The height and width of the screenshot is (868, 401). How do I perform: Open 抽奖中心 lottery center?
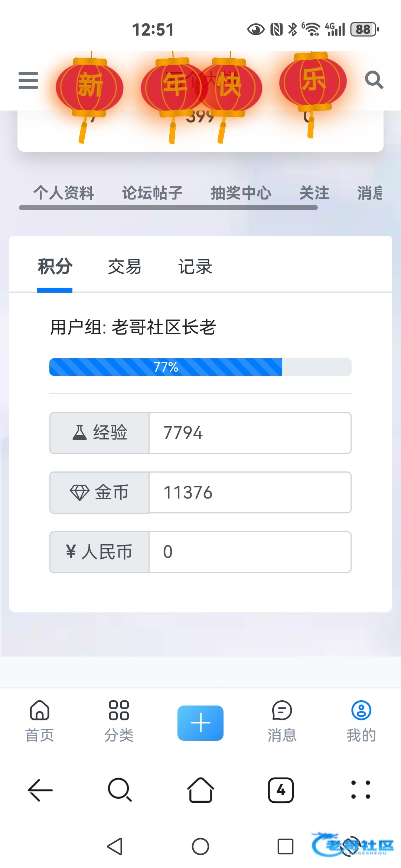pos(241,193)
